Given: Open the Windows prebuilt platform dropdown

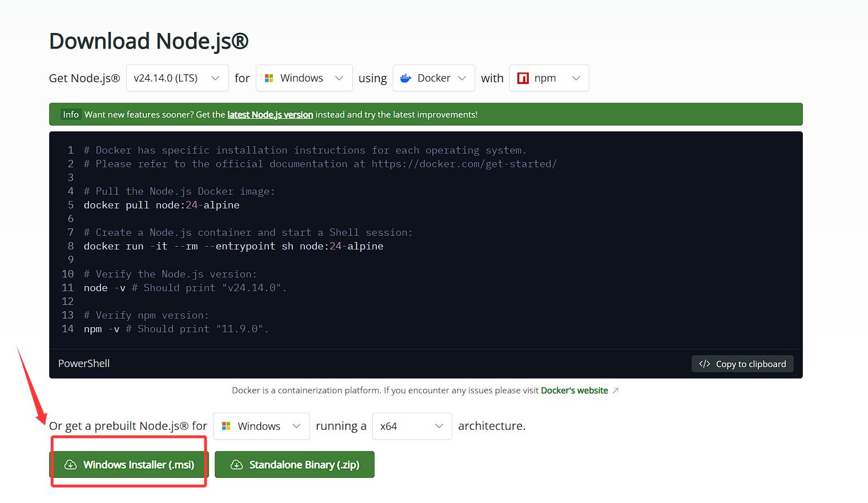Looking at the screenshot, I should tap(261, 426).
